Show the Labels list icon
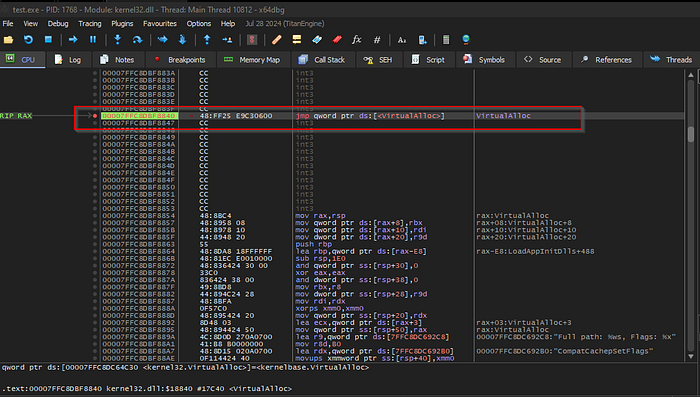 point(317,40)
